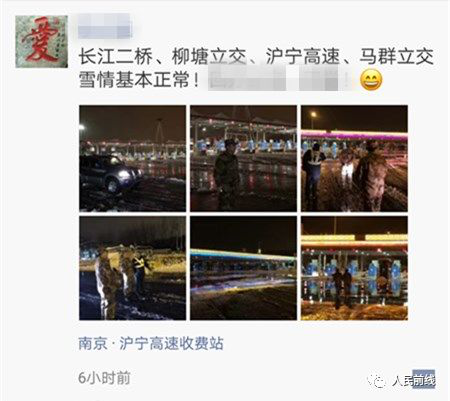View the photo of the yellow-lit toll booths
Image resolution: width=450 pixels, height=401 pixels.
[x=354, y=268]
